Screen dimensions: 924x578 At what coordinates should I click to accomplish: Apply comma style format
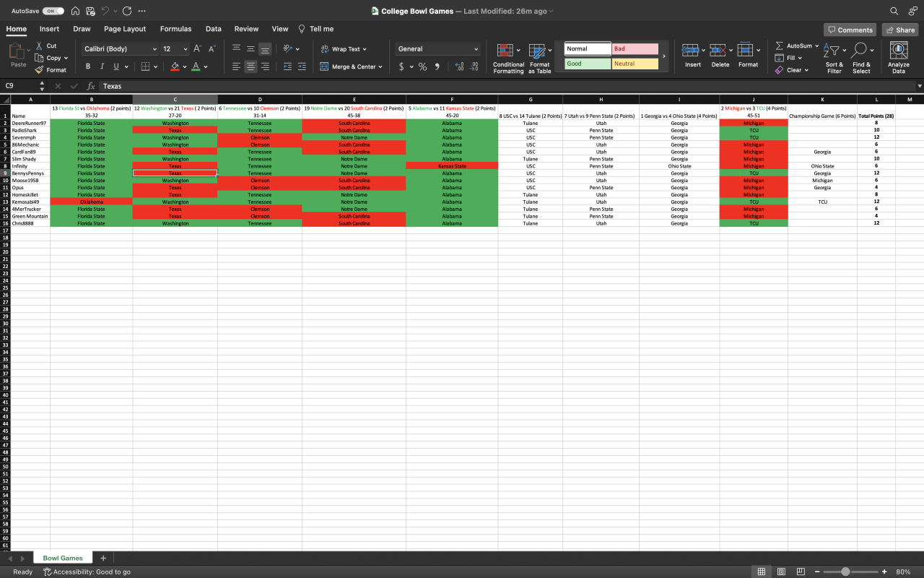click(437, 66)
